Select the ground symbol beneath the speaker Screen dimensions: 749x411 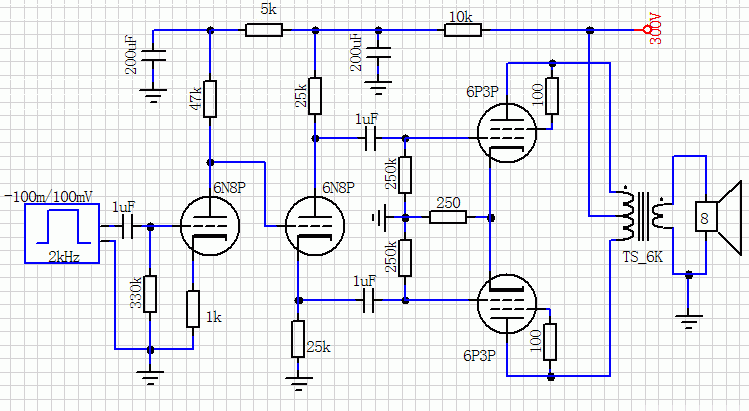(688, 321)
